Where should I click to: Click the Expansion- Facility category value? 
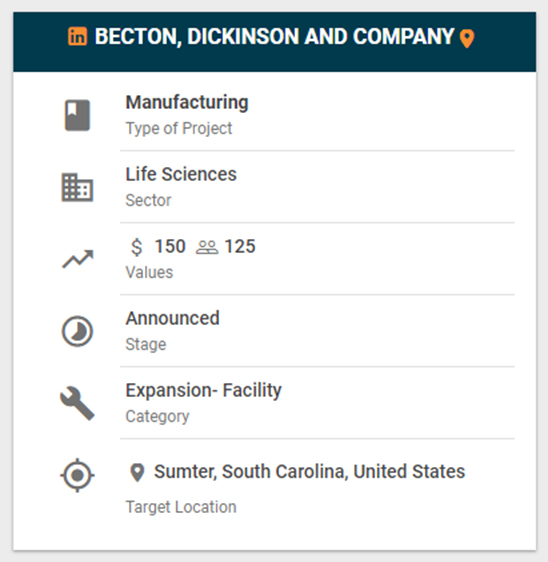pyautogui.click(x=204, y=390)
